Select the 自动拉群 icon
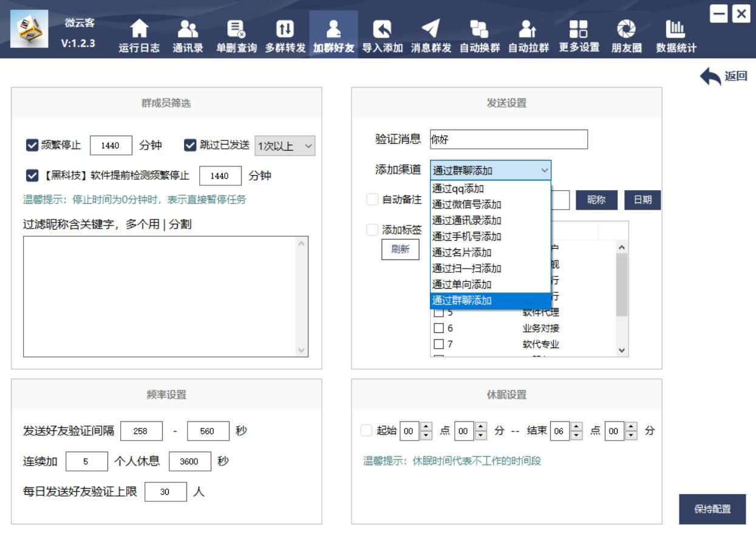This screenshot has height=550, width=756. pyautogui.click(x=528, y=29)
